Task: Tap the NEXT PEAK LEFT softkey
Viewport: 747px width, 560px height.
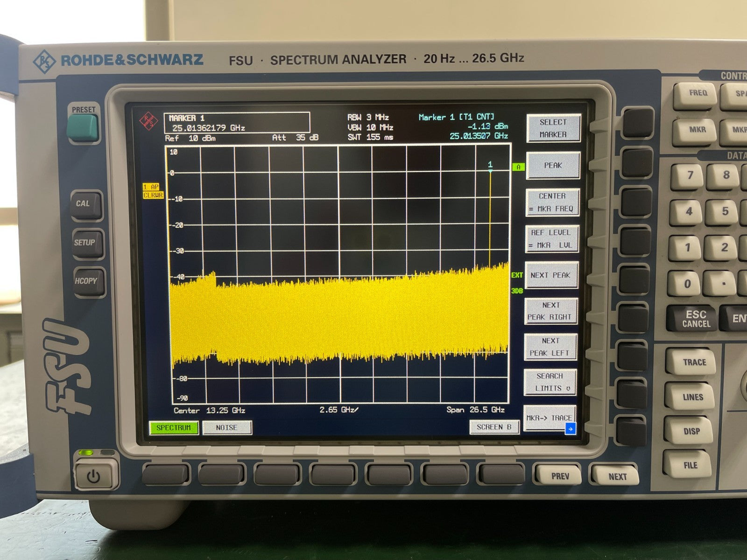Action: coord(550,347)
